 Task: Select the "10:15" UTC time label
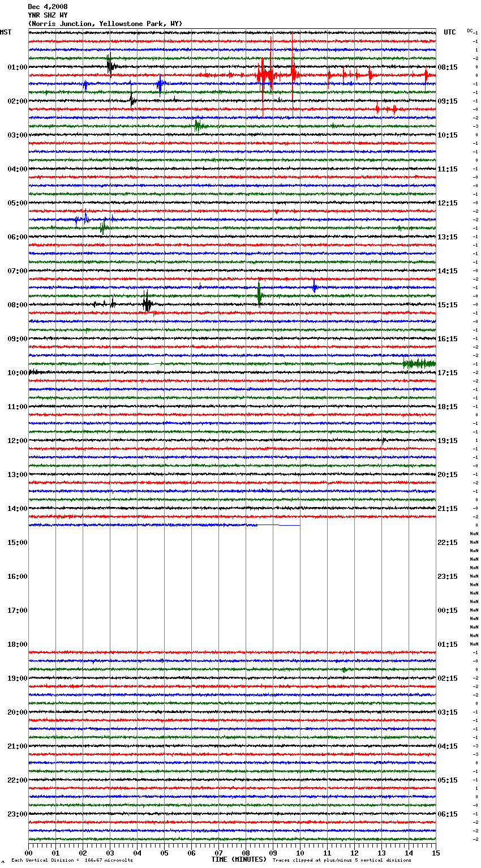click(448, 135)
